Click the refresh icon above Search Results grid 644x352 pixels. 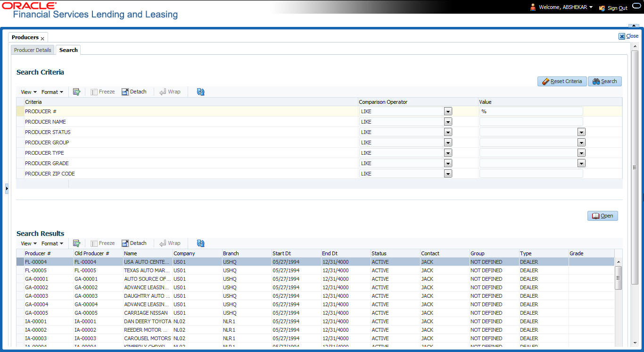click(200, 243)
